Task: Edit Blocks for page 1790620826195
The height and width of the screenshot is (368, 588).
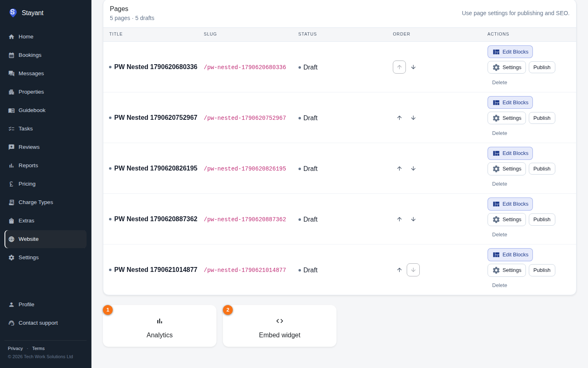Action: point(510,153)
